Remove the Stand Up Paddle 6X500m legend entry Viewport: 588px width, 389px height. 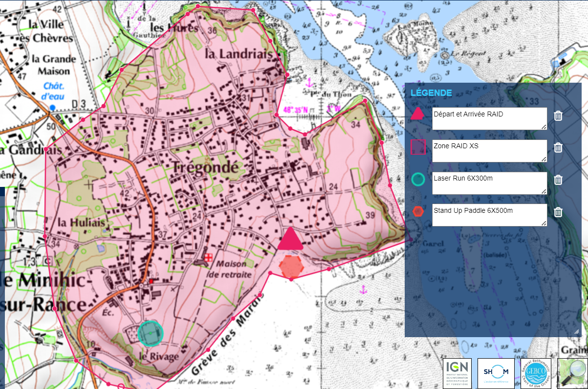tap(558, 212)
